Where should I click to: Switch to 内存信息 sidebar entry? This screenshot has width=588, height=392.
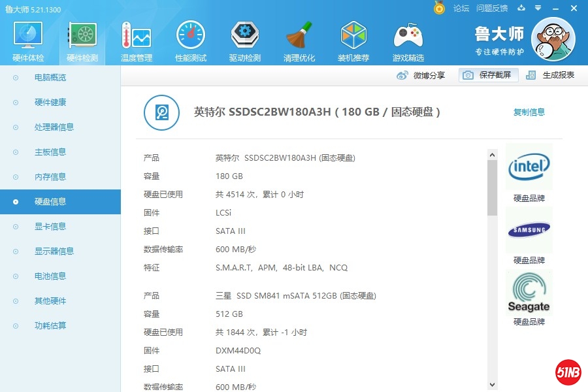tap(50, 177)
